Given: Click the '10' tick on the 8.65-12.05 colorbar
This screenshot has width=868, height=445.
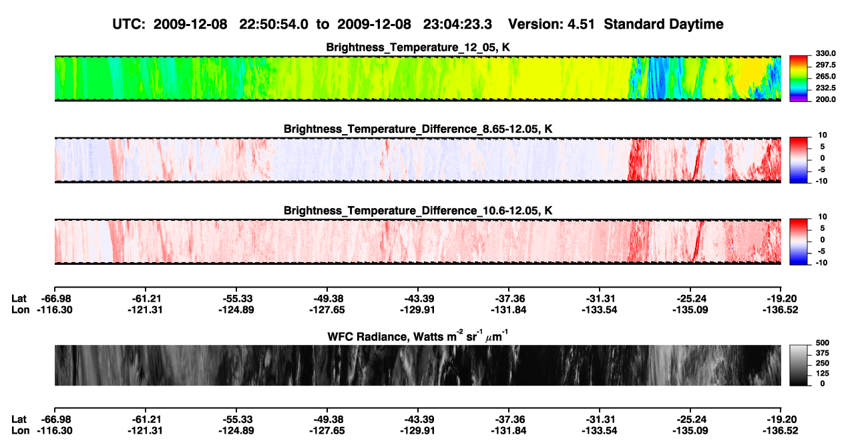Looking at the screenshot, I should coord(823,135).
